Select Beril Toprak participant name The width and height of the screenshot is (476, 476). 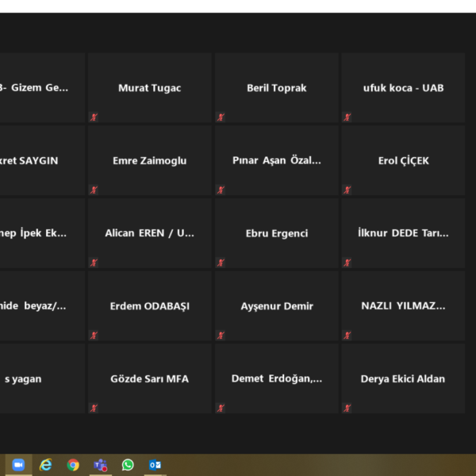click(x=277, y=88)
